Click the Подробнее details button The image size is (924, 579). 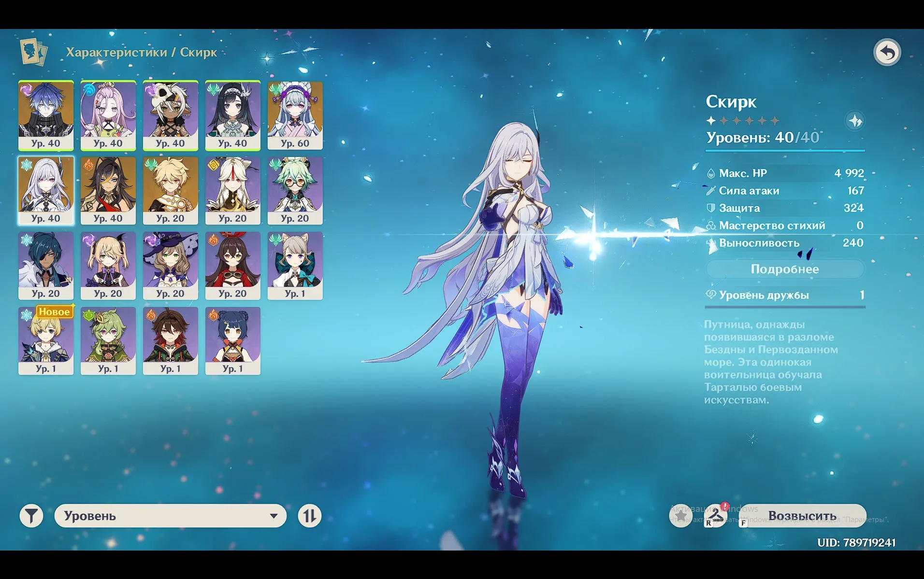click(785, 269)
